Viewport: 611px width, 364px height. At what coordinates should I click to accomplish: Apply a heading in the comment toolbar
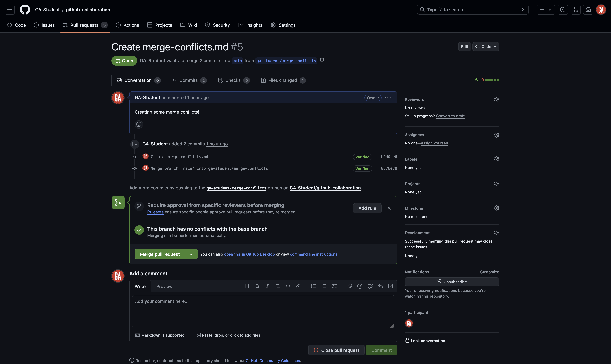(247, 286)
